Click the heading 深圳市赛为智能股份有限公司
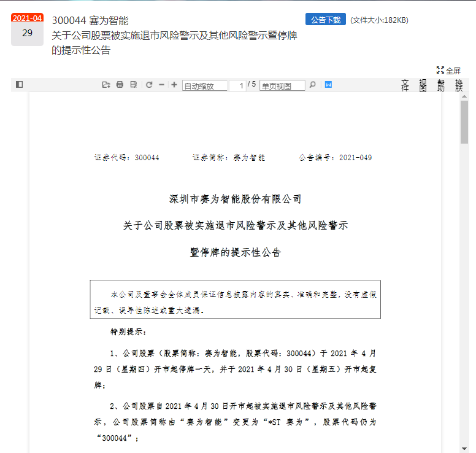This screenshot has width=476, height=453. 236,199
